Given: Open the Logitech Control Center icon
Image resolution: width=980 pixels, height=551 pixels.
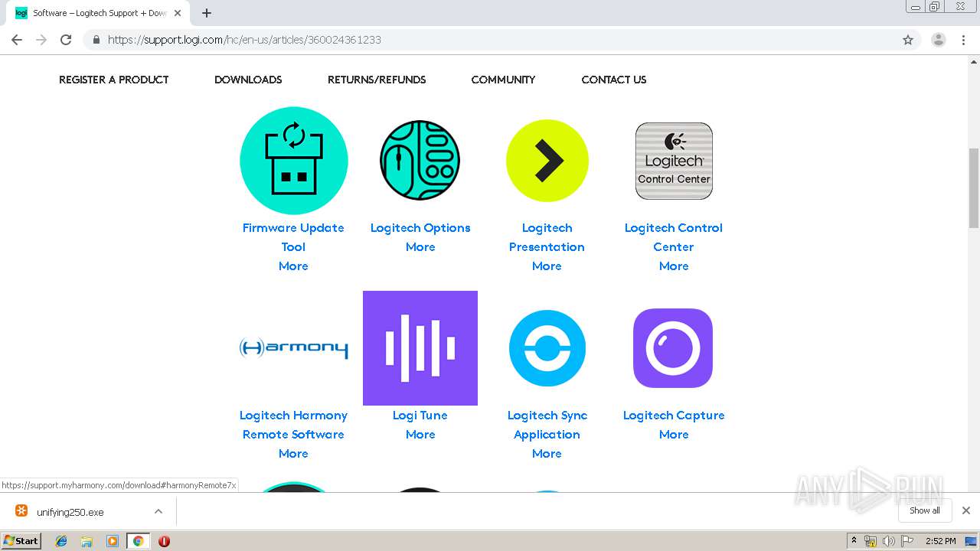Looking at the screenshot, I should coord(674,161).
